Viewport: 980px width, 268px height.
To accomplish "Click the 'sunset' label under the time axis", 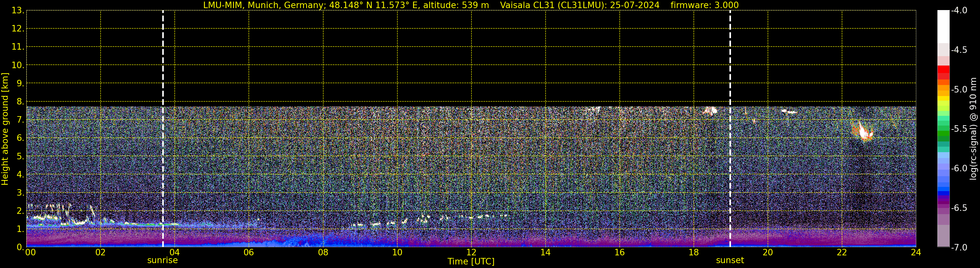I will coord(730,261).
